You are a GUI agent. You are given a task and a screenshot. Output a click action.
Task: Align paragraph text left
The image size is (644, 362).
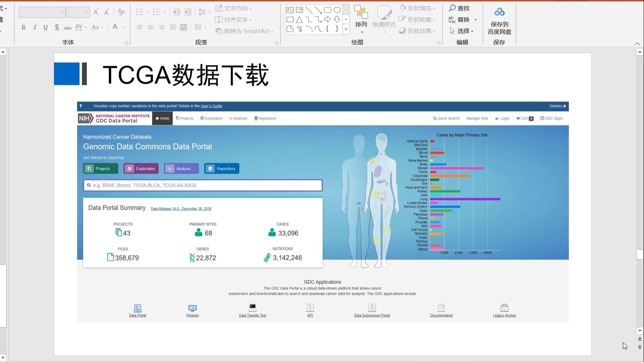(139, 27)
